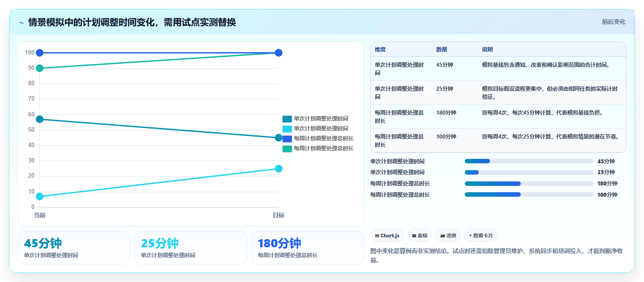
Task: Open the 45分钟 summary card
Action: tap(74, 248)
